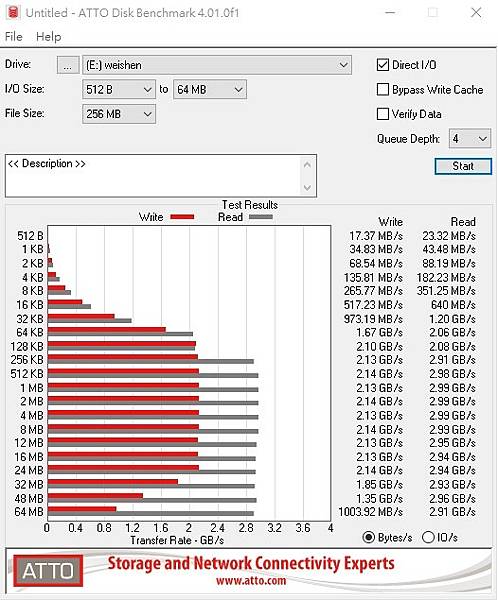
Task: Click the write value '1.67 GB/s'
Action: [379, 333]
